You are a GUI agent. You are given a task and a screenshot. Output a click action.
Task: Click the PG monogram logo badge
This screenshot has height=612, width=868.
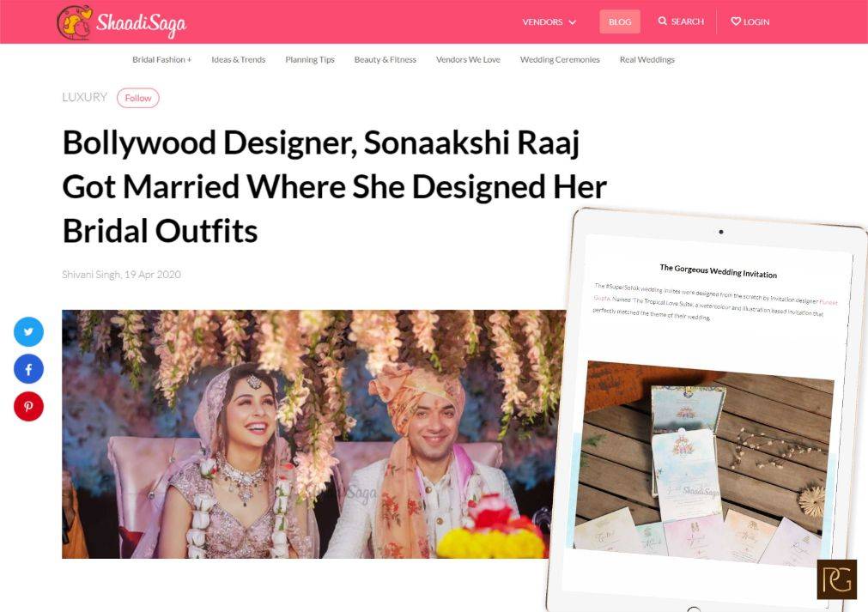[836, 579]
